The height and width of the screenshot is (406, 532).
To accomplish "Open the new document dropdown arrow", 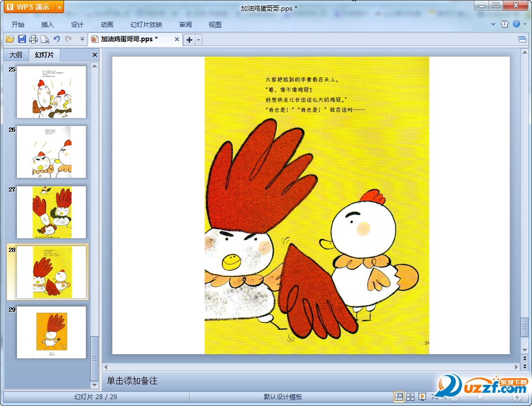I will 199,40.
